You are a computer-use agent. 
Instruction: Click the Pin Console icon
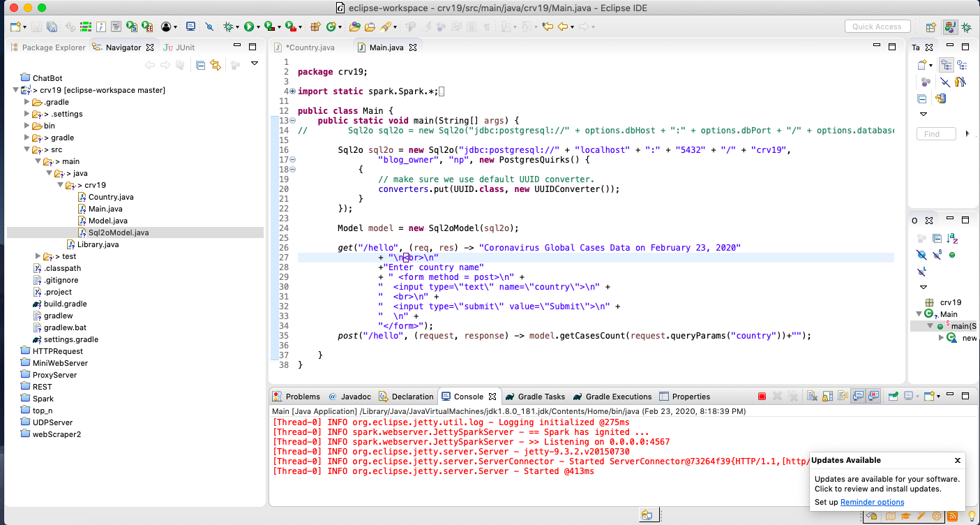[x=893, y=396]
